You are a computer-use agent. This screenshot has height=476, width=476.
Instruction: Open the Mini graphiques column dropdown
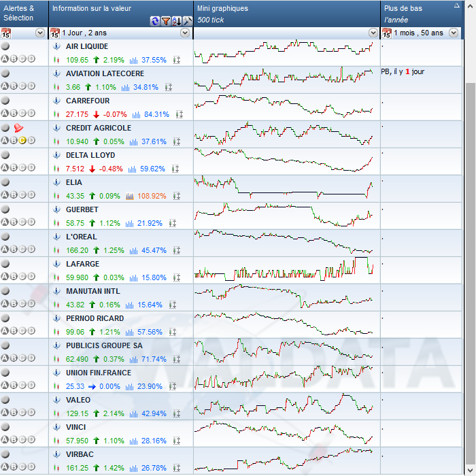click(373, 33)
